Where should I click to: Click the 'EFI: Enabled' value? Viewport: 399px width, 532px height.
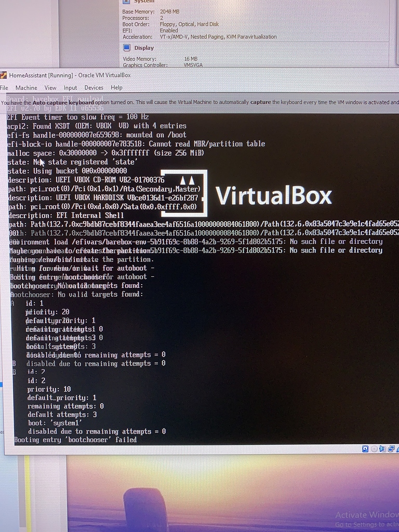click(169, 30)
